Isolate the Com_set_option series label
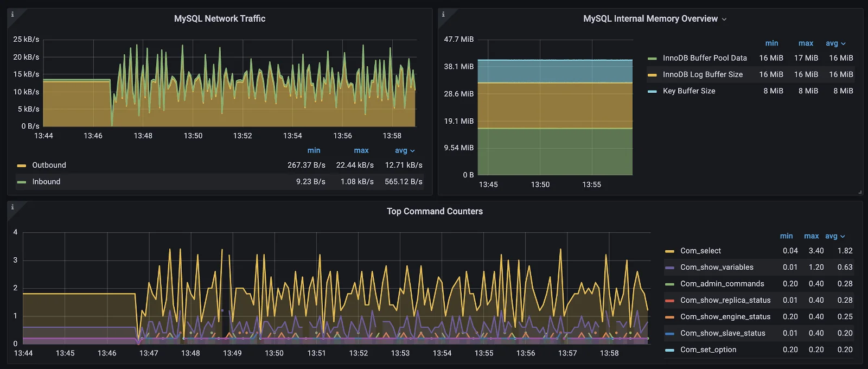 coord(708,349)
